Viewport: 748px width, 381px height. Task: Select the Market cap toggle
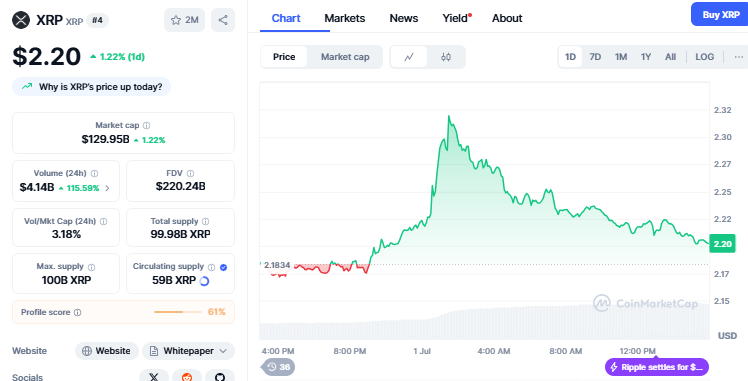tap(345, 57)
